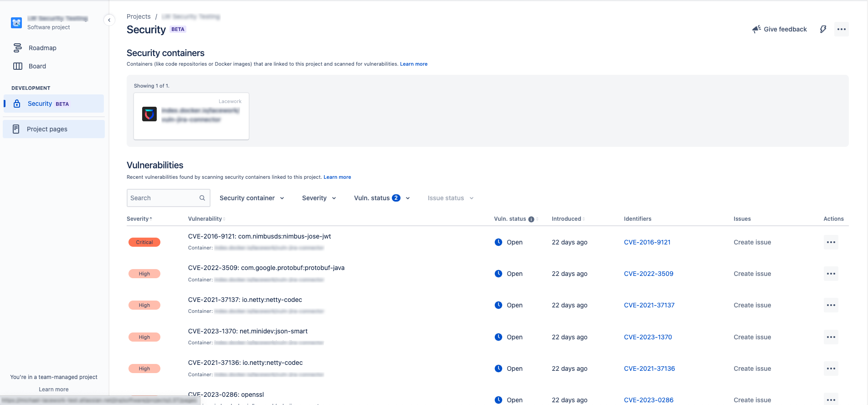Click the Security lock icon in sidebar

(x=17, y=104)
